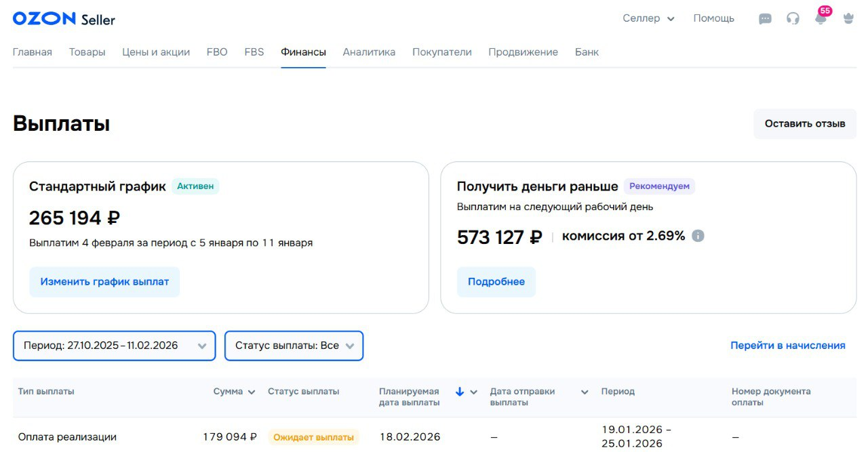Open notifications bell with 55 badge
868x452 pixels.
pyautogui.click(x=820, y=18)
